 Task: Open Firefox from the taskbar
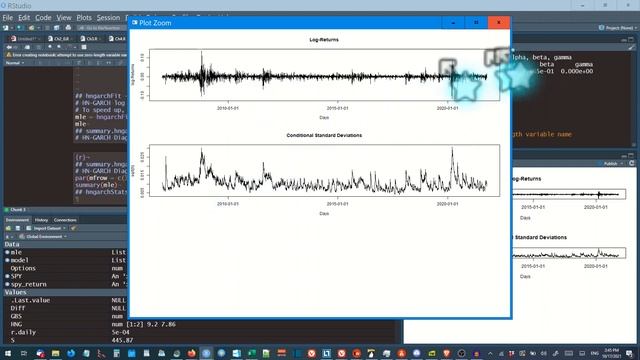tap(191, 353)
